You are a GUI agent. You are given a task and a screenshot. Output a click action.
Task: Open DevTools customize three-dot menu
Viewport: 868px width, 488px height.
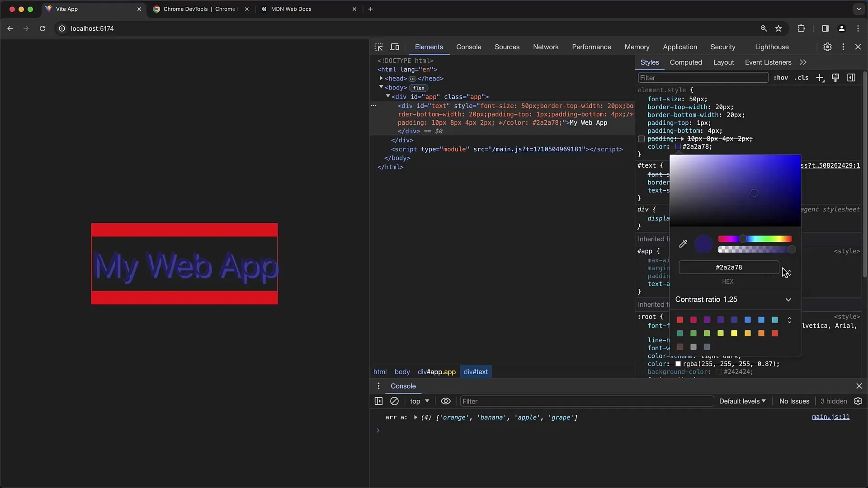(x=843, y=47)
